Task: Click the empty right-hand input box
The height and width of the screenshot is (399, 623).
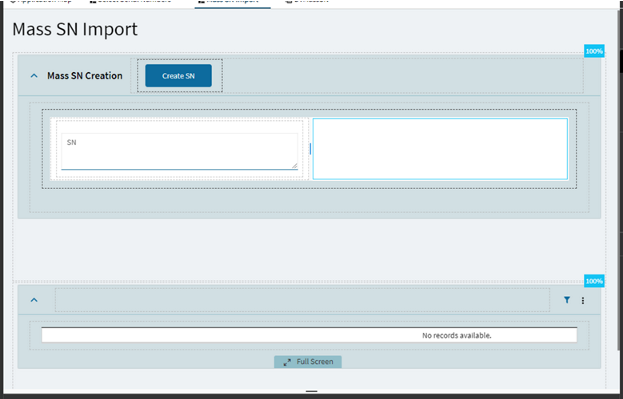Action: pyautogui.click(x=440, y=149)
